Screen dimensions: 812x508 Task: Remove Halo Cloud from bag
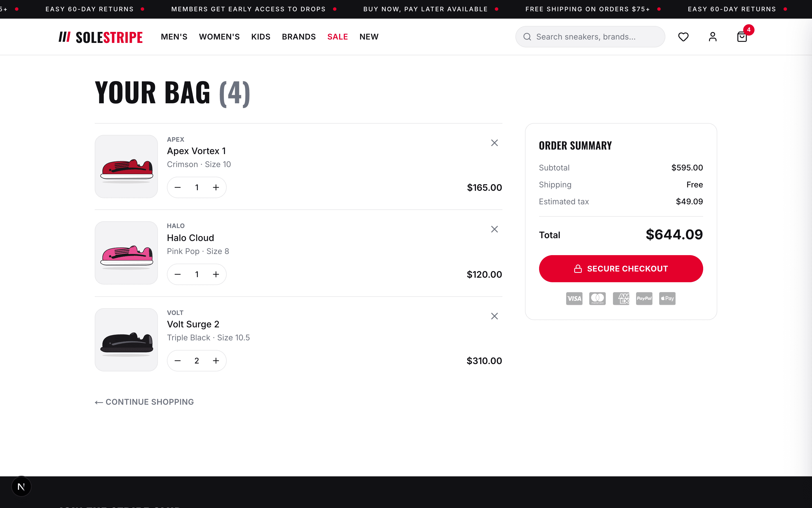click(x=494, y=229)
